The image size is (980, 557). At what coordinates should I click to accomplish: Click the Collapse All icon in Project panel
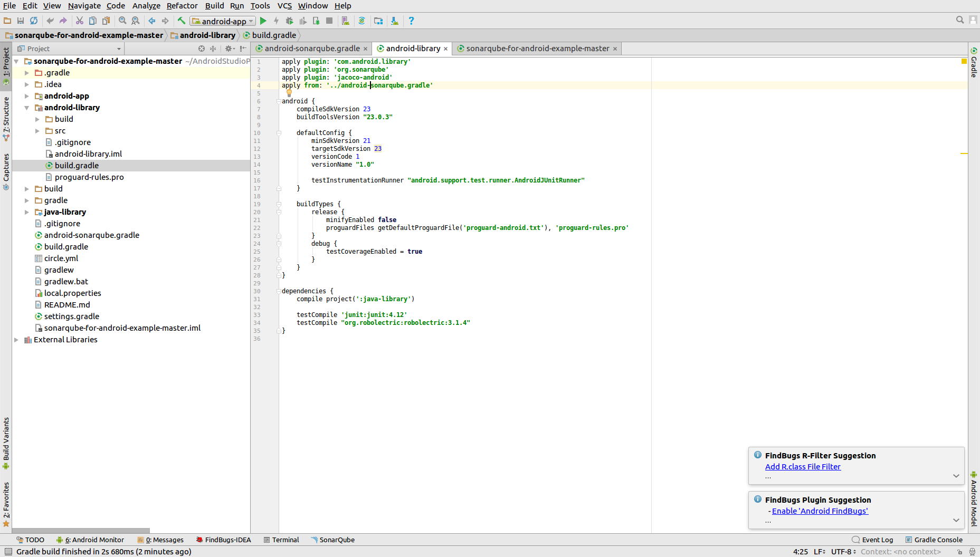pyautogui.click(x=213, y=49)
